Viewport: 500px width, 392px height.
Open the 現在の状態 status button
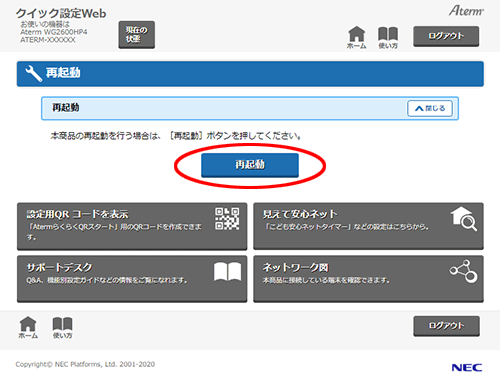pyautogui.click(x=137, y=34)
